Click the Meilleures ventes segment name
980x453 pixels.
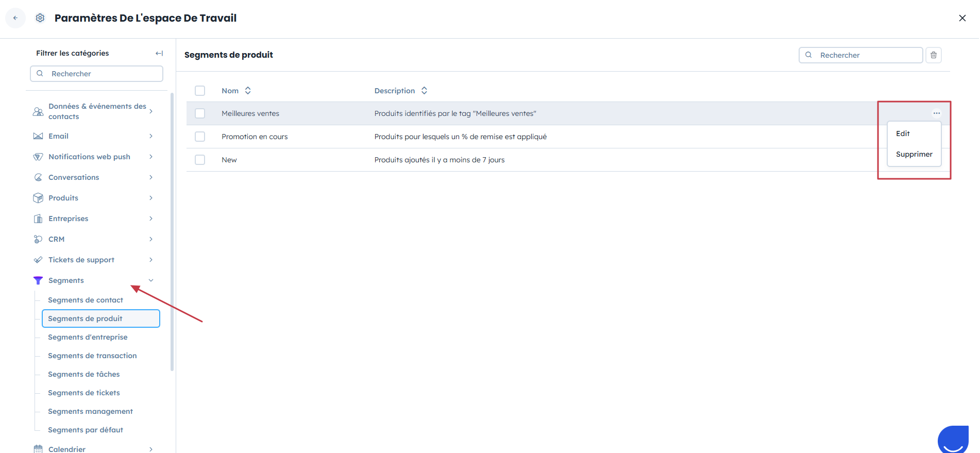coord(250,113)
